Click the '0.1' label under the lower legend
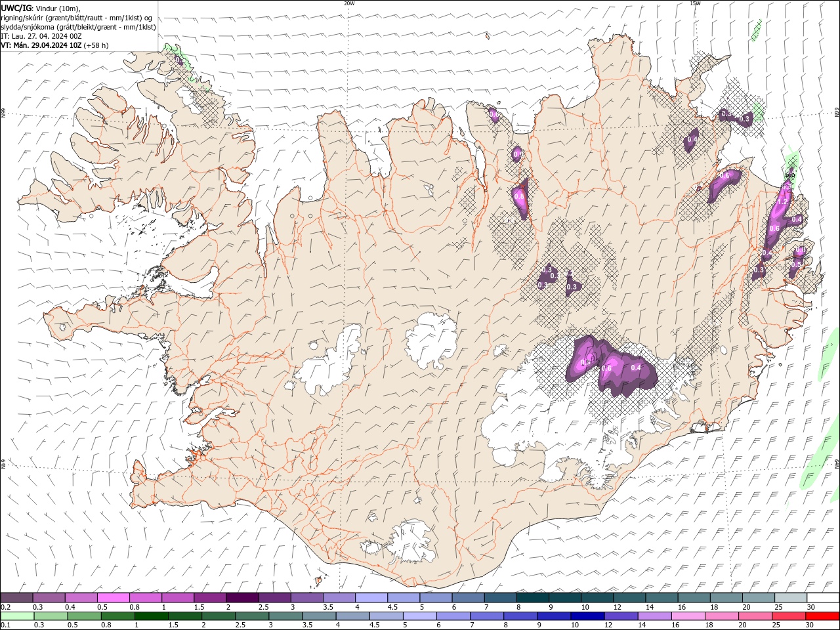840x630 pixels. [5, 625]
